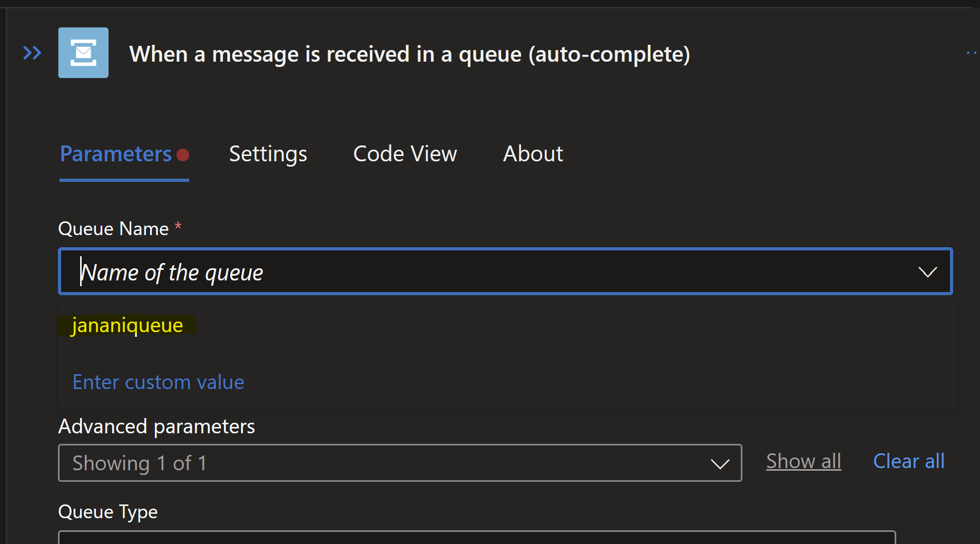
Task: Toggle the Queue Name dropdown chevron
Action: click(927, 272)
